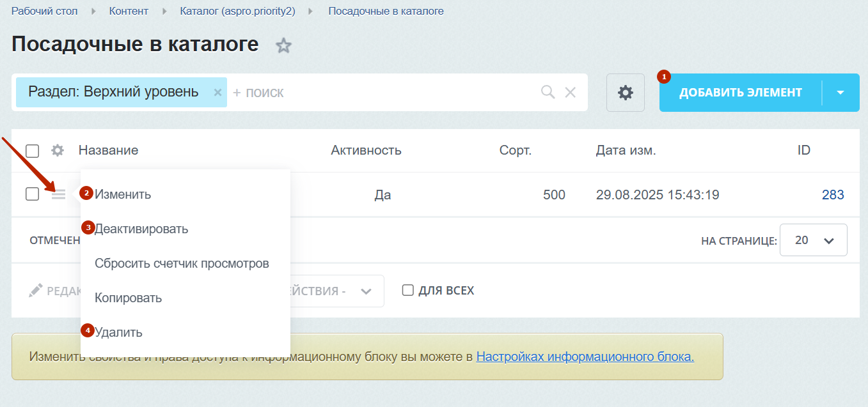Expand the 'Добавить элемент' dropdown arrow

click(840, 93)
